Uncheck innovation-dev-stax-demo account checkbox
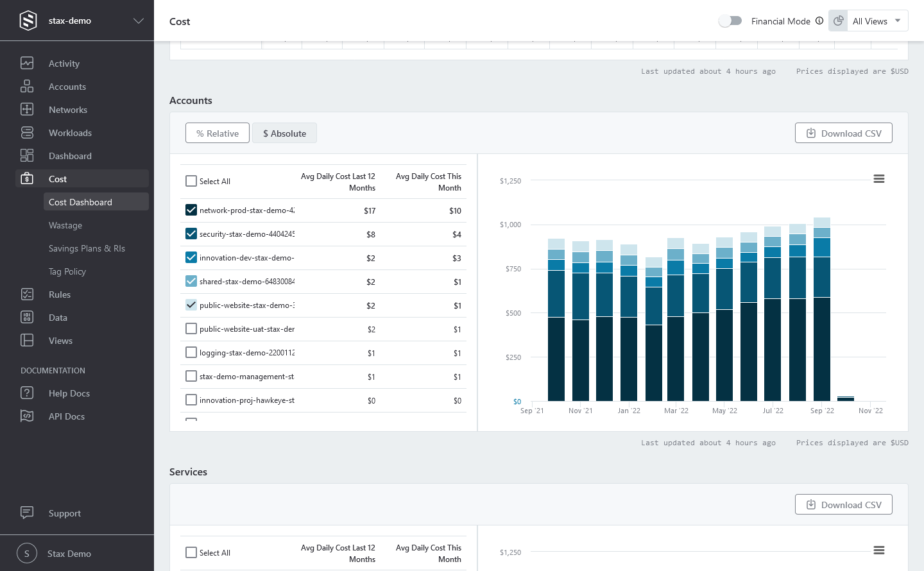This screenshot has width=924, height=571. 191,257
